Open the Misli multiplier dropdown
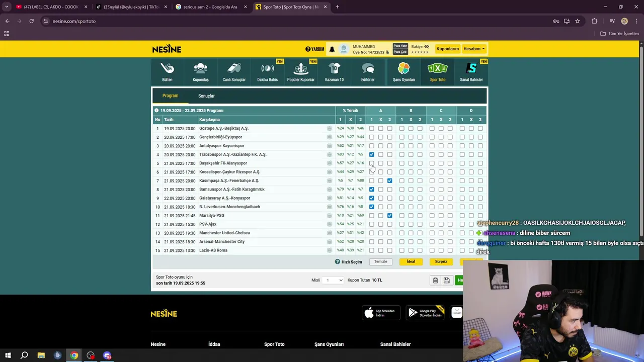 (333, 280)
